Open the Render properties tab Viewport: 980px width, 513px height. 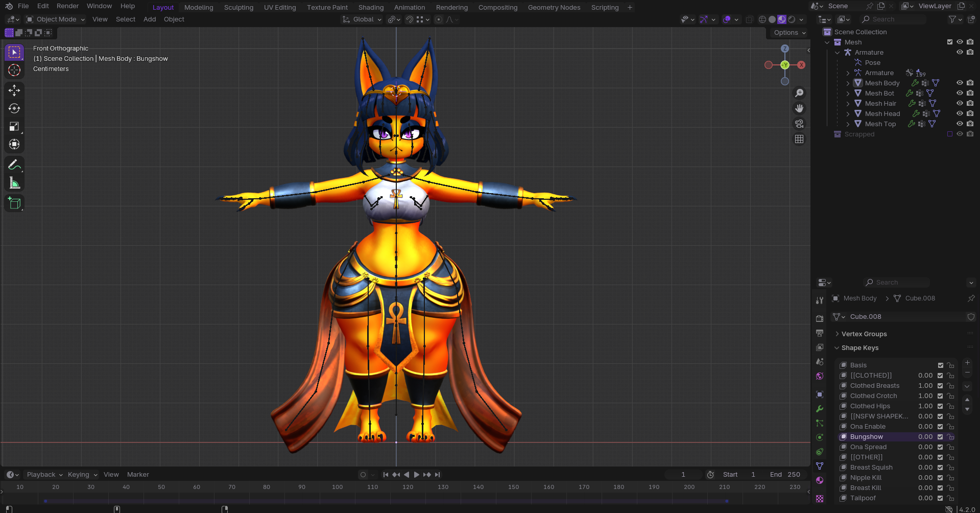[820, 318]
